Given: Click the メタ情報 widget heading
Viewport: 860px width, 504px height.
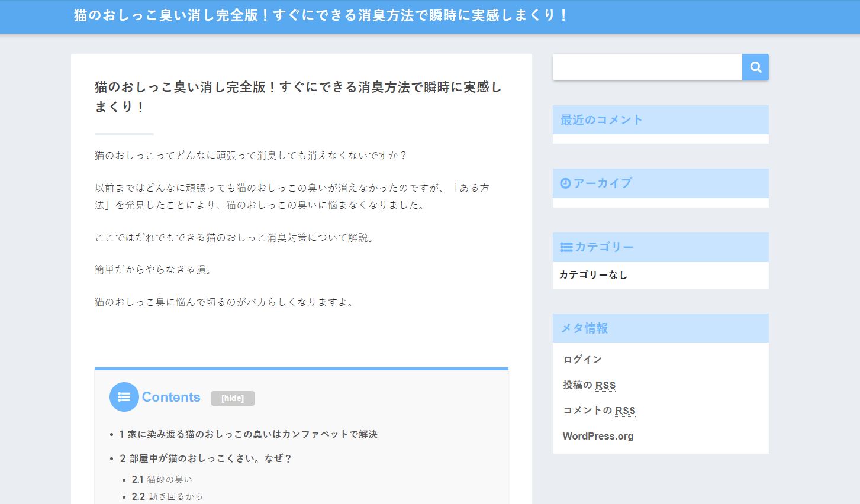Looking at the screenshot, I should (x=584, y=328).
